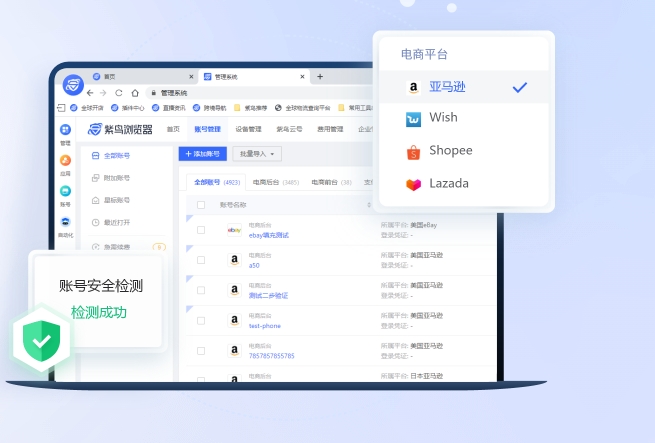Open the 测试二步验证 account link
The height and width of the screenshot is (443, 655).
tap(268, 295)
